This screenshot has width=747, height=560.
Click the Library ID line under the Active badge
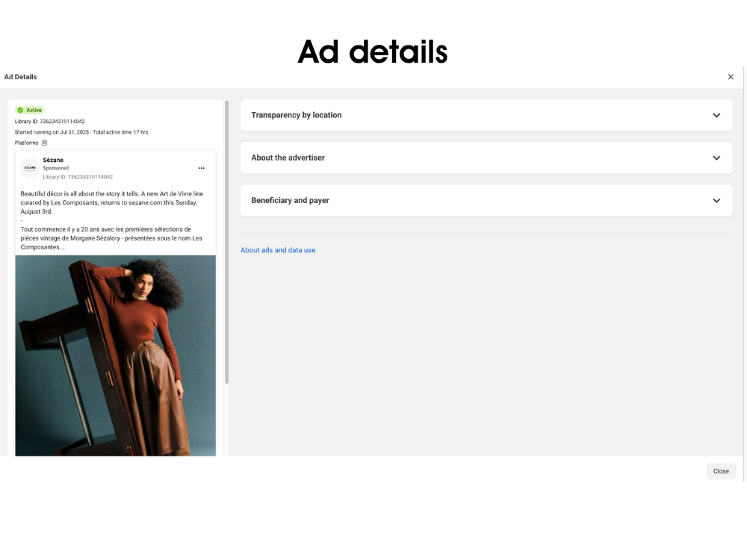[49, 122]
